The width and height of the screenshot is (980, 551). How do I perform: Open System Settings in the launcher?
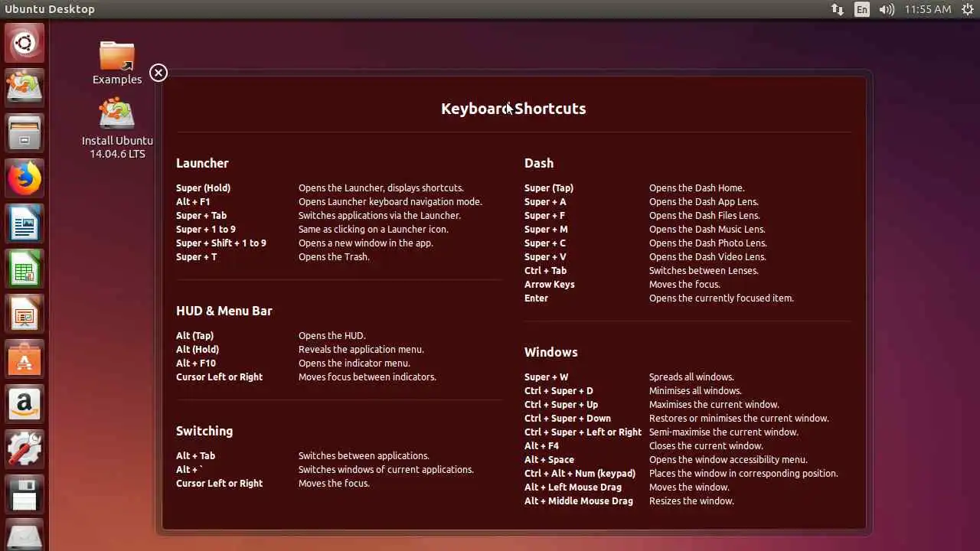[24, 449]
